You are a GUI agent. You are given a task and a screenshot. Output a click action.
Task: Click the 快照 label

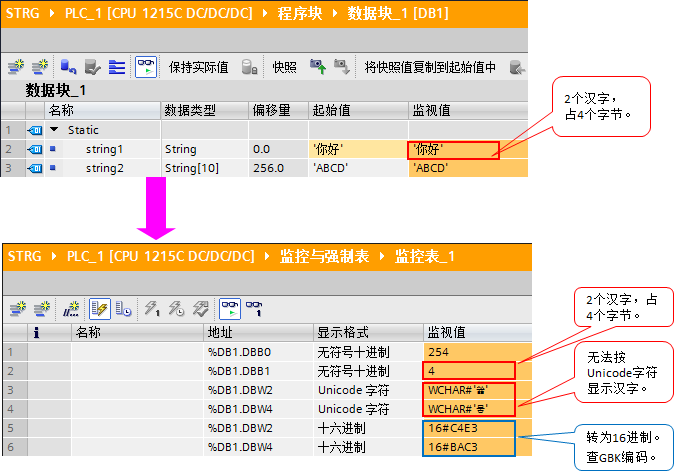click(x=284, y=67)
